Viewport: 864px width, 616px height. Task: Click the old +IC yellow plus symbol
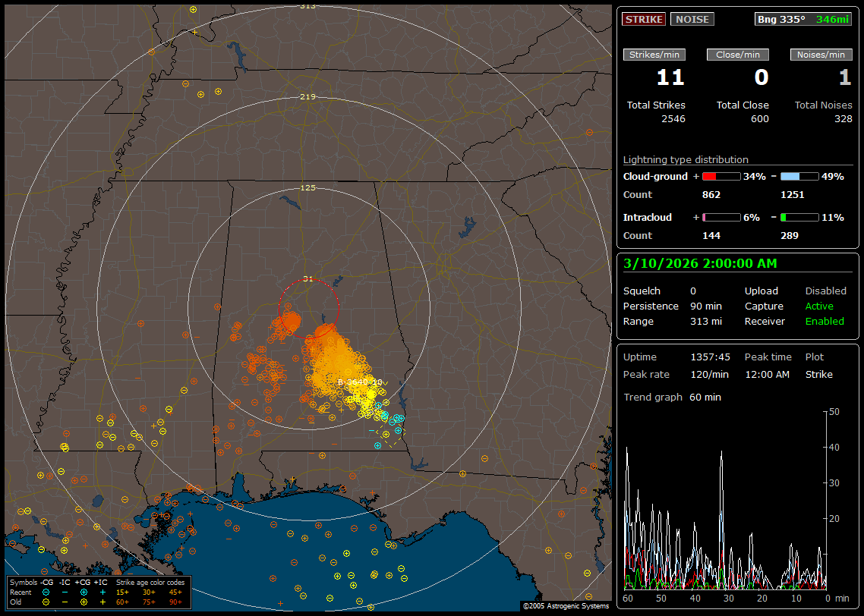[x=102, y=602]
